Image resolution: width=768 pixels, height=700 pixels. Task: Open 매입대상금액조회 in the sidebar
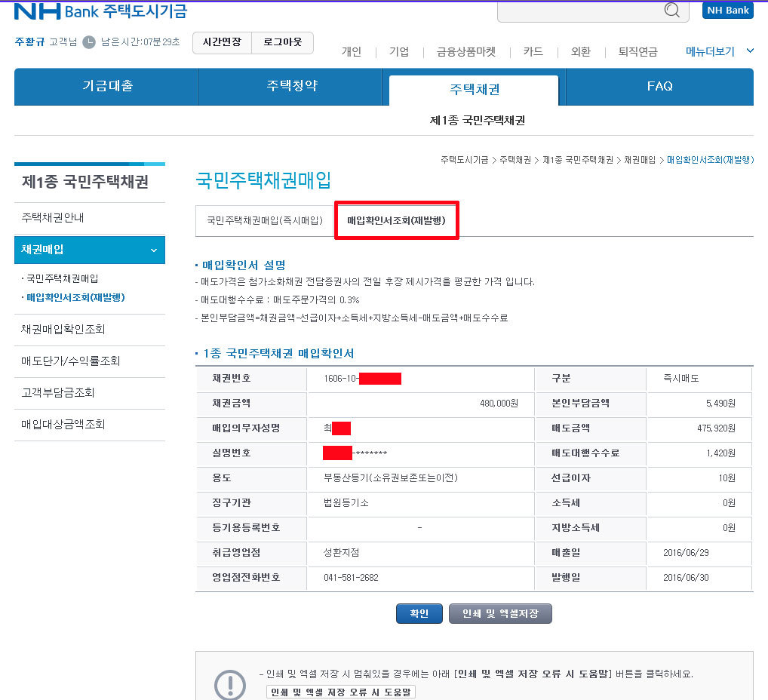tap(90, 425)
